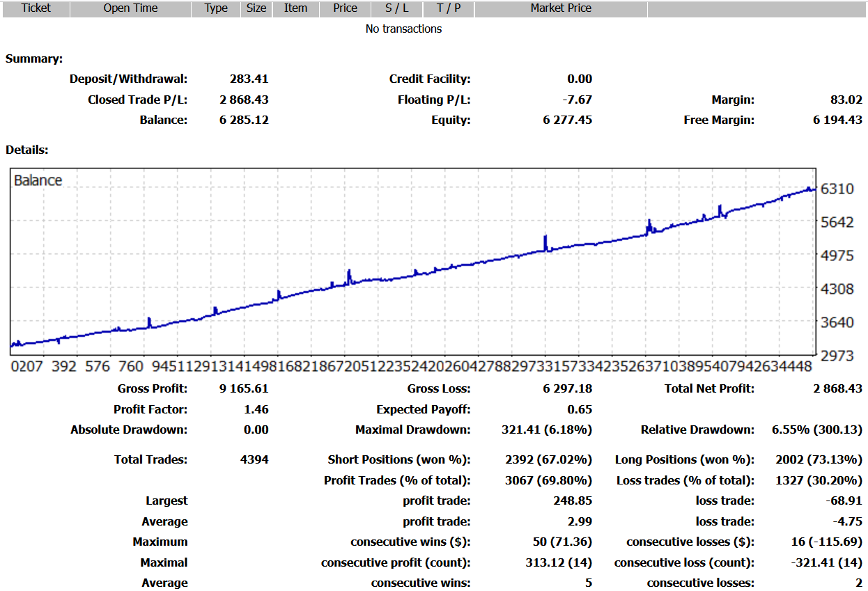Click the Absolute Drawdown label
Image resolution: width=868 pixels, height=591 pixels.
point(129,430)
